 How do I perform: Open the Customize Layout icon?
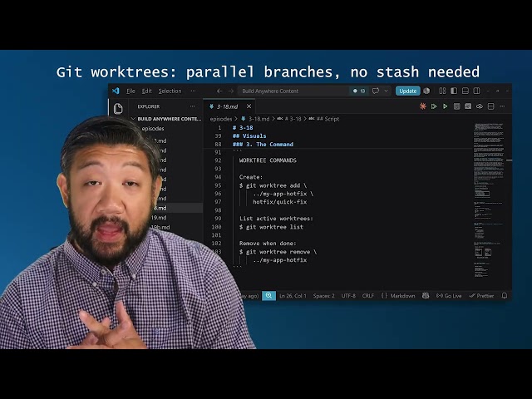442,91
